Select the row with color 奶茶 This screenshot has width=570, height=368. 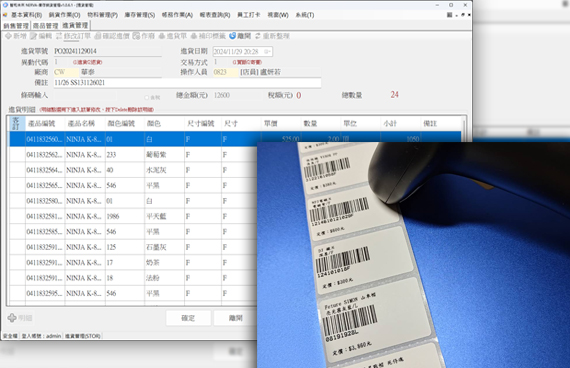tap(133, 263)
